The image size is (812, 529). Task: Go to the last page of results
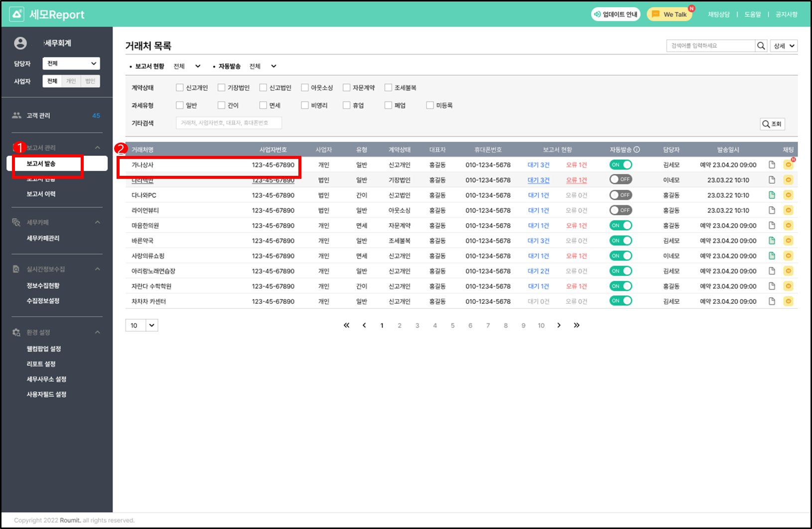point(576,325)
